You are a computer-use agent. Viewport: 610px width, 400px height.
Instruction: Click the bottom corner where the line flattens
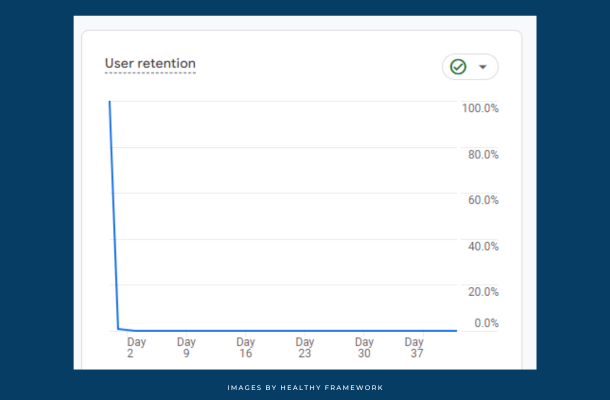point(119,328)
